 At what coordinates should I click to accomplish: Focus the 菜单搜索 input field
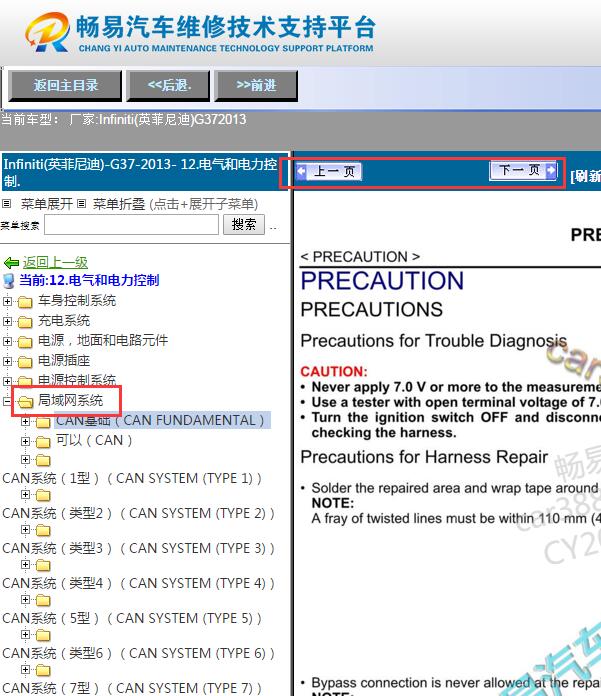pyautogui.click(x=131, y=225)
